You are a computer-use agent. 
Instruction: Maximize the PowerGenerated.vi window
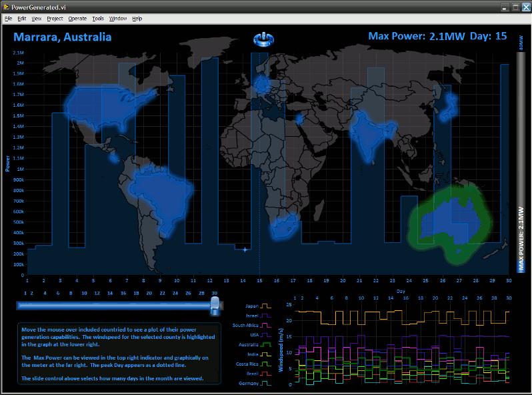click(x=516, y=7)
